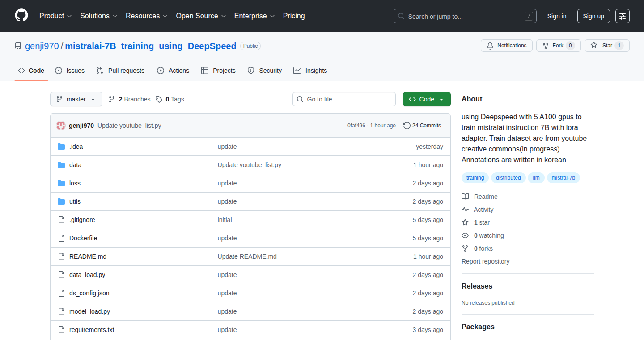Switch to the Actions tab
The image size is (644, 340).
[x=173, y=71]
